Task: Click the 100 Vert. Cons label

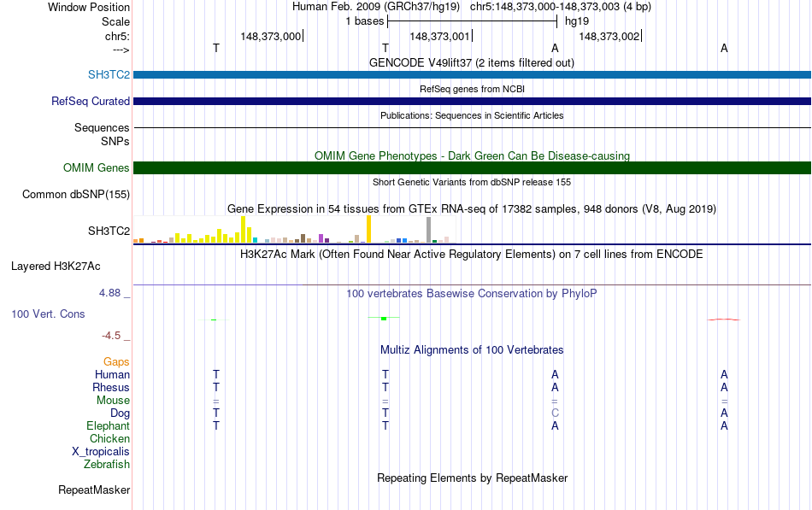Action: (48, 314)
